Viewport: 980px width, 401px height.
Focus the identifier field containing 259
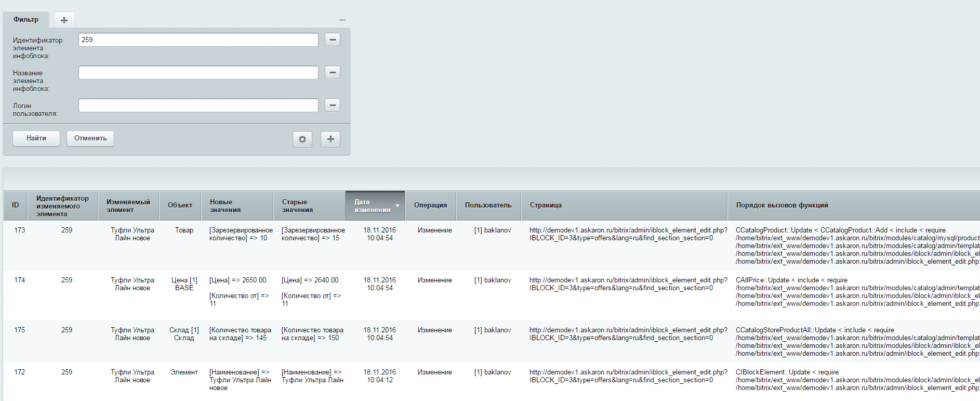coord(198,40)
